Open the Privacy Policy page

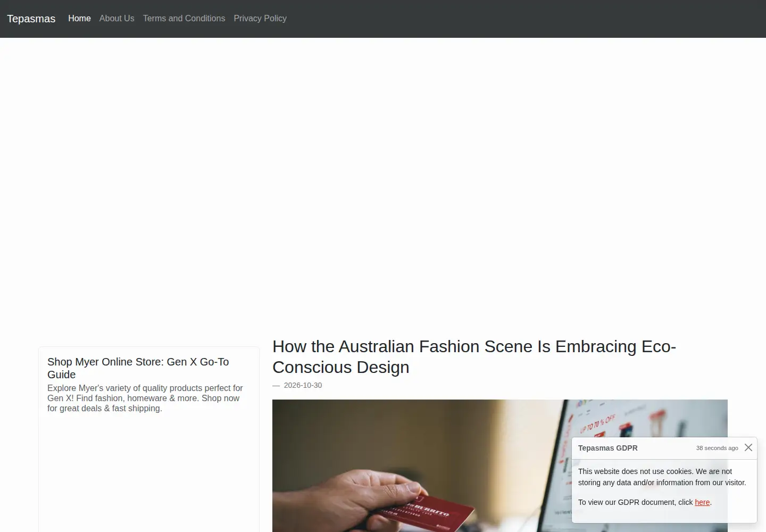pos(260,18)
